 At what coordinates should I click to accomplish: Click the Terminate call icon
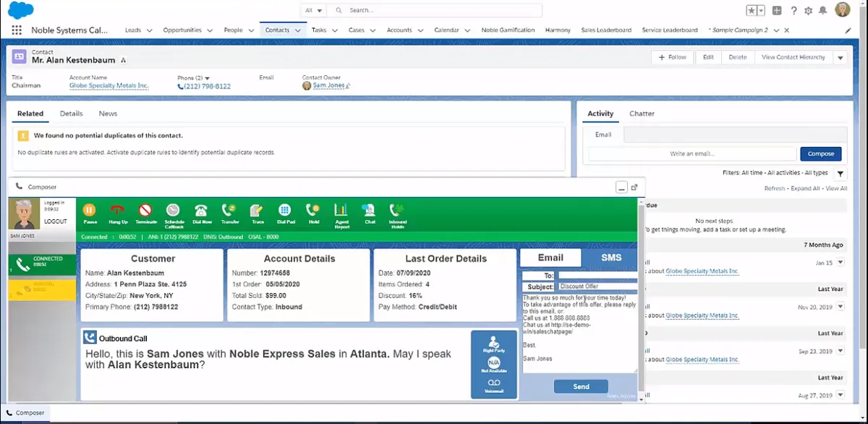click(145, 211)
